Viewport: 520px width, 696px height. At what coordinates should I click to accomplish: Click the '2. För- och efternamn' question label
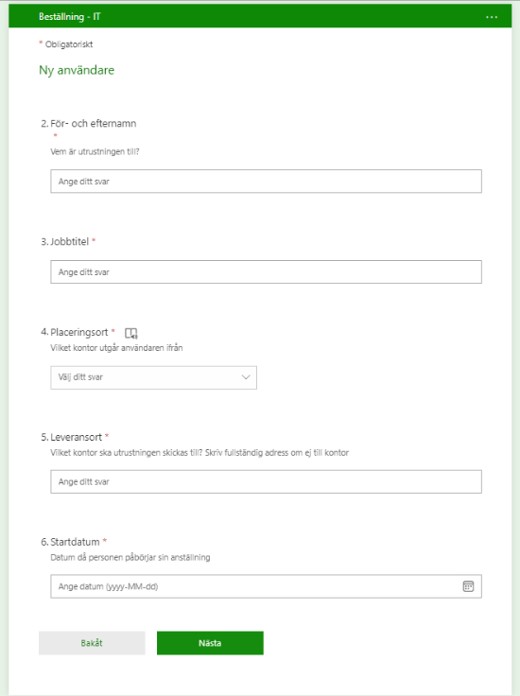89,123
